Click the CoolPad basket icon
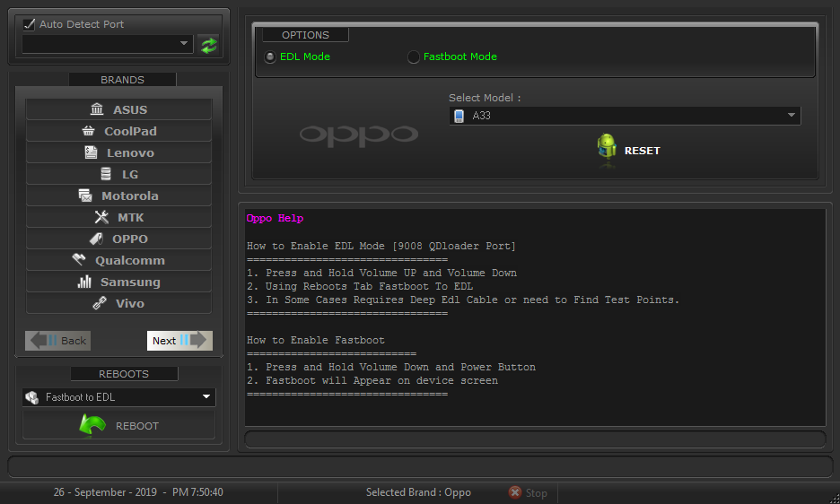Viewport: 840px width, 504px height. [x=88, y=131]
